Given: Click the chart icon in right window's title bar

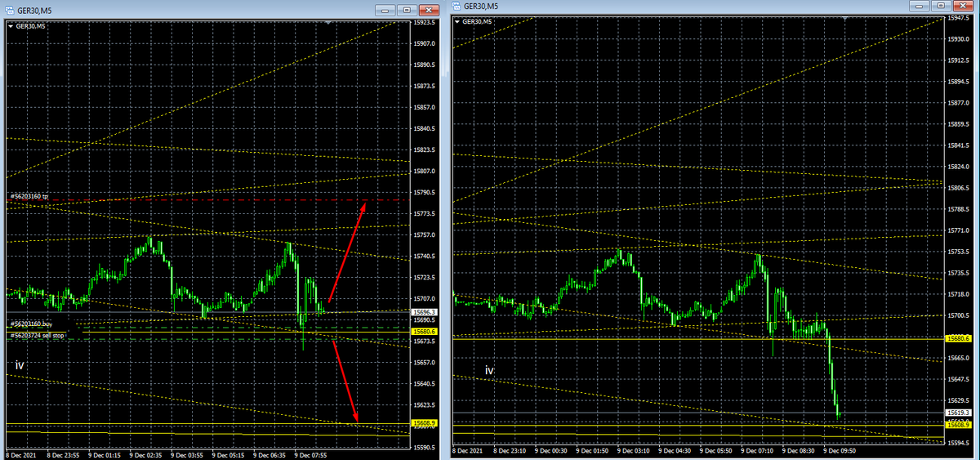Looking at the screenshot, I should pos(456,6).
